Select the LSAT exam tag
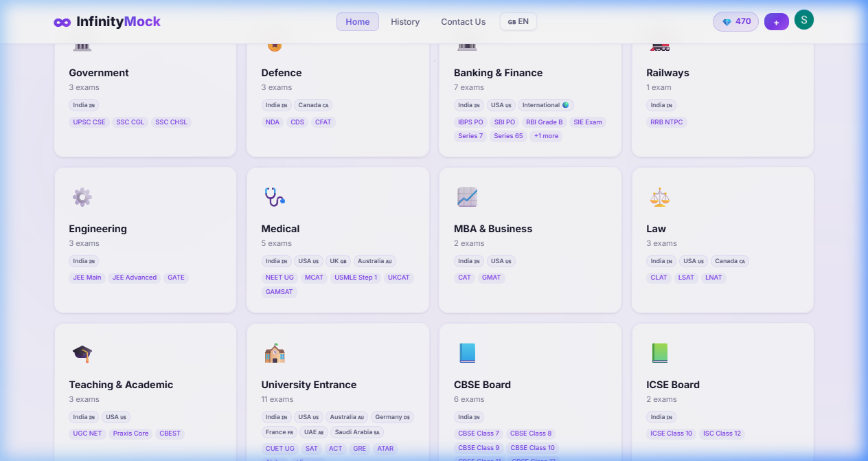868x461 pixels. 686,278
